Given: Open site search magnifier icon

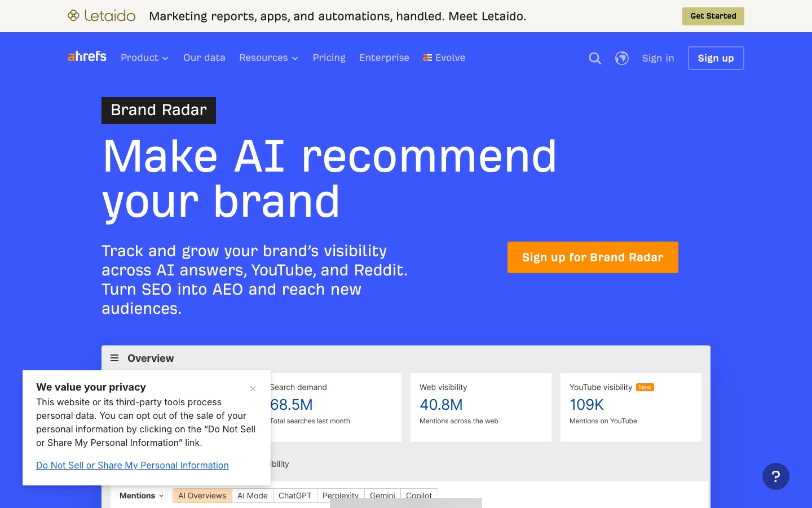Looking at the screenshot, I should (595, 58).
